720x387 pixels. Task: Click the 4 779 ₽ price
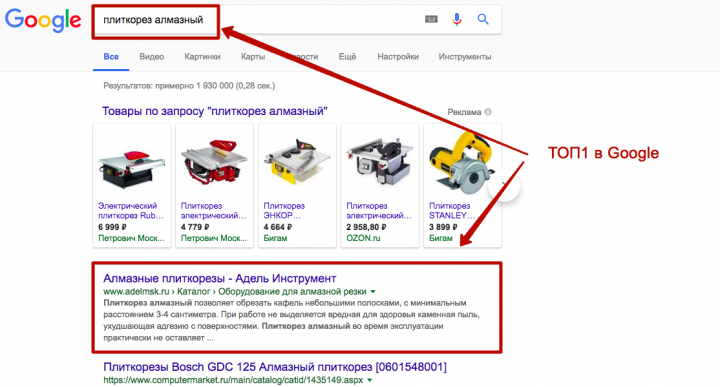point(195,227)
